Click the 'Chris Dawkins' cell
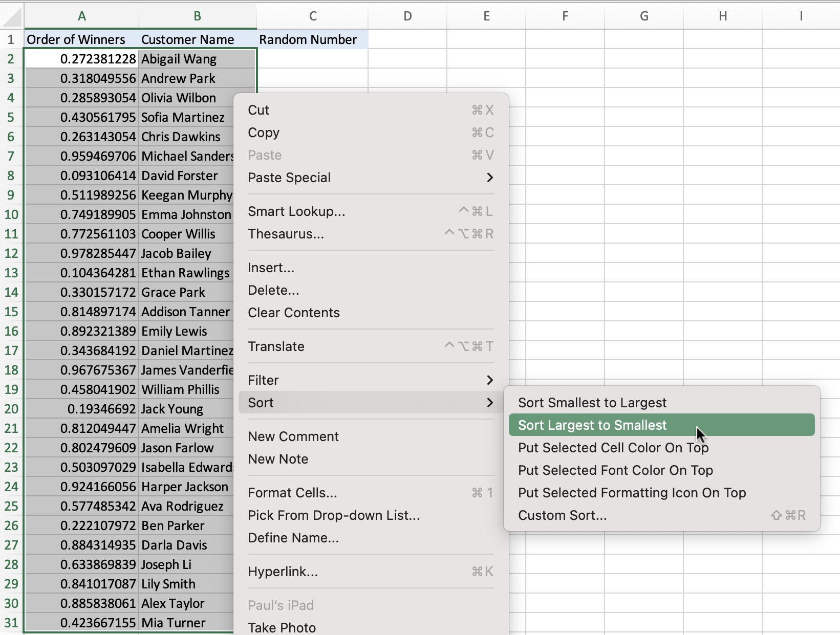Image resolution: width=840 pixels, height=635 pixels. 186,137
